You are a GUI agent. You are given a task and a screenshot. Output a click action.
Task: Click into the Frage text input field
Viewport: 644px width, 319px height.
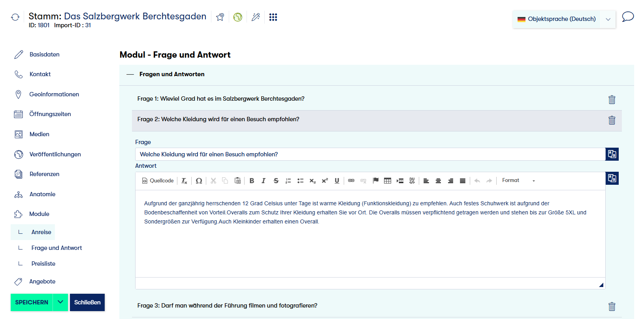pyautogui.click(x=370, y=154)
